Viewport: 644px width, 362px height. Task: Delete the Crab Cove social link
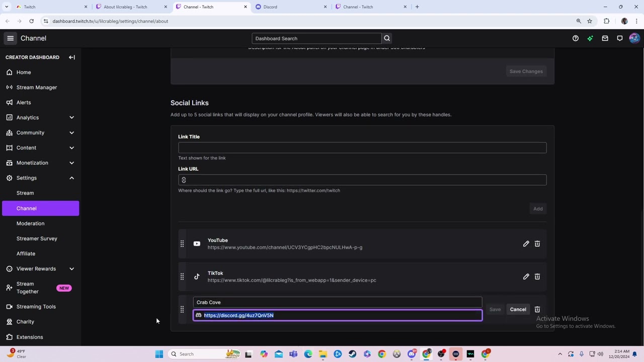(x=537, y=310)
